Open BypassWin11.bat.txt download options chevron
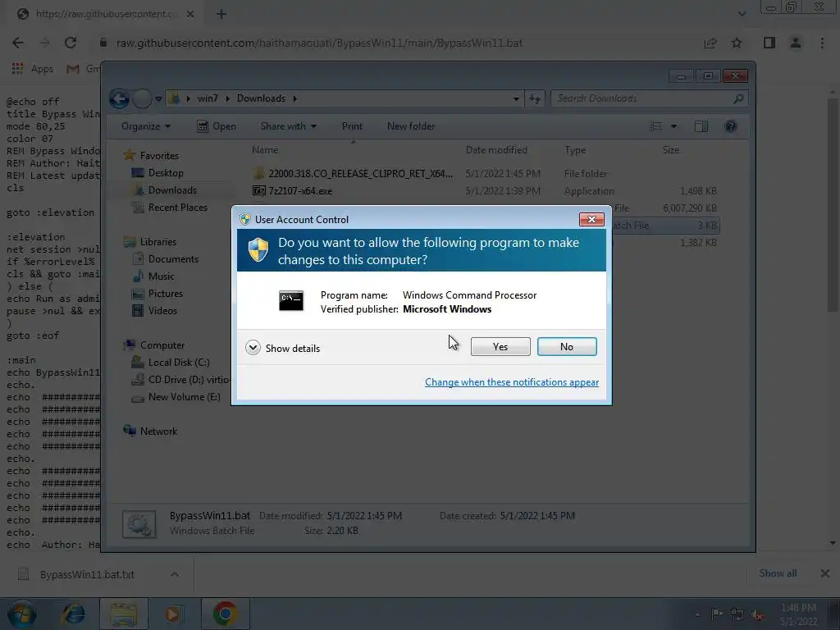The image size is (840, 630). 175,574
